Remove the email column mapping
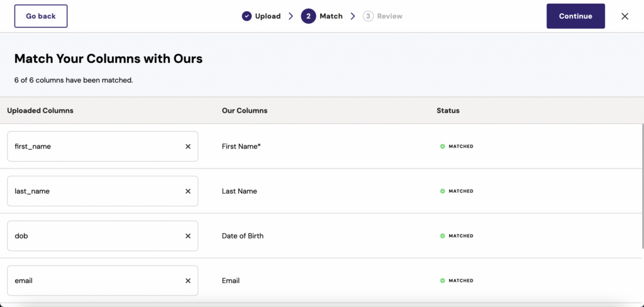This screenshot has width=644, height=307. pyautogui.click(x=187, y=281)
